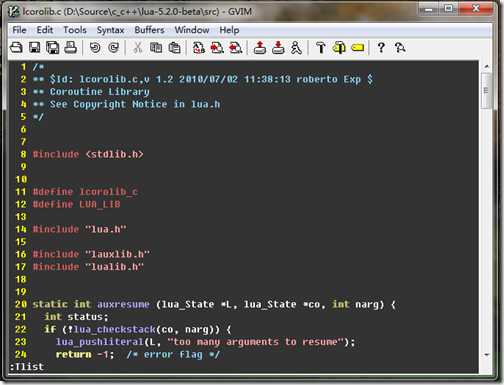504x385 pixels.
Task: Open the Buffers menu
Action: pyautogui.click(x=149, y=30)
